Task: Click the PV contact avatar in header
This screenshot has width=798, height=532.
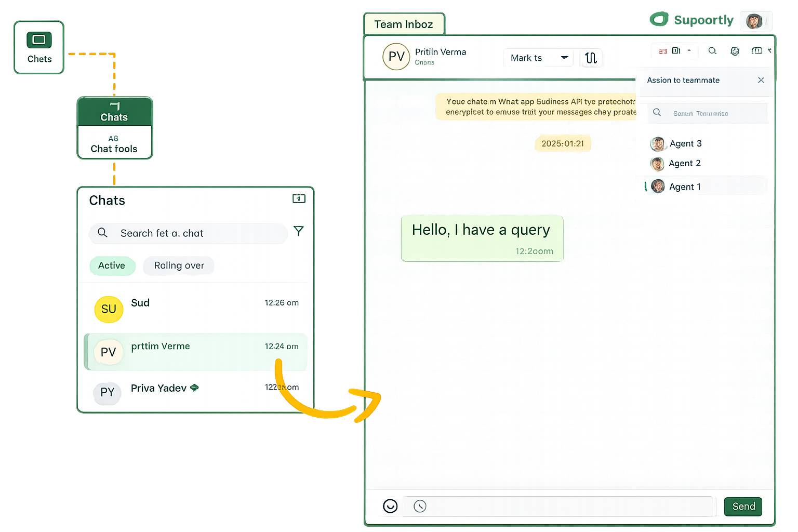Action: pos(396,57)
